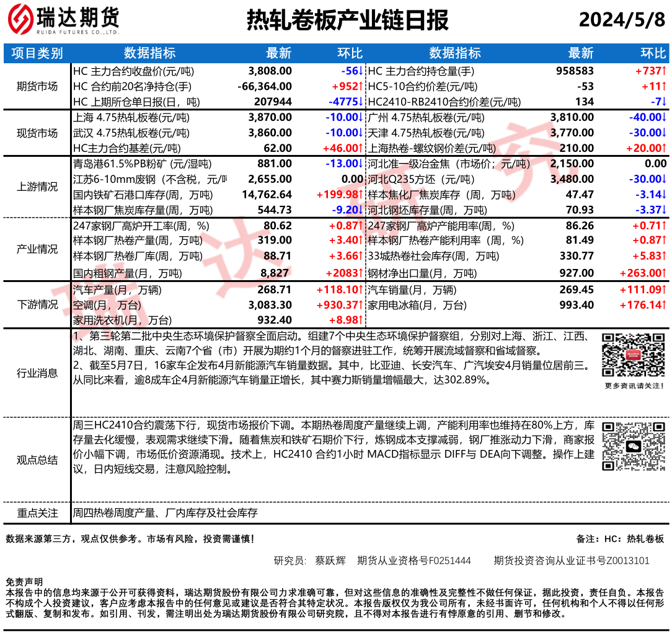
Task: Click the WeChat QR code beside 观点总结
Action: tap(634, 446)
